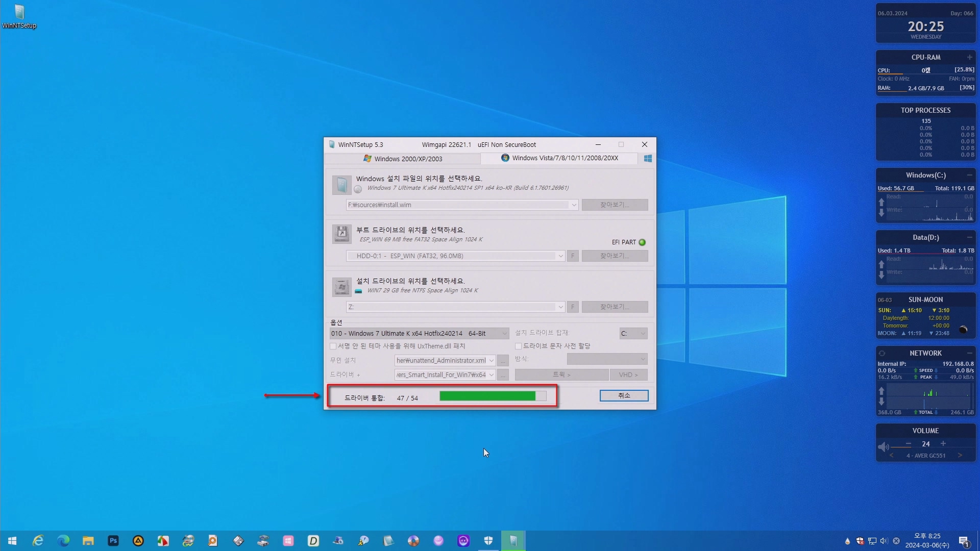Click the Windows logo icon beside the Vista tab
This screenshot has width=980, height=551.
coord(648,159)
